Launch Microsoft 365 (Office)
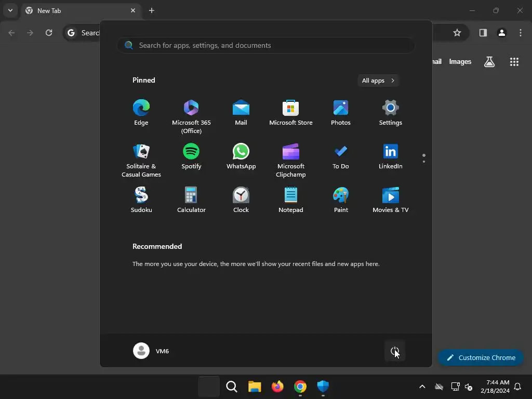Screen dimensions: 532x399 [191, 117]
